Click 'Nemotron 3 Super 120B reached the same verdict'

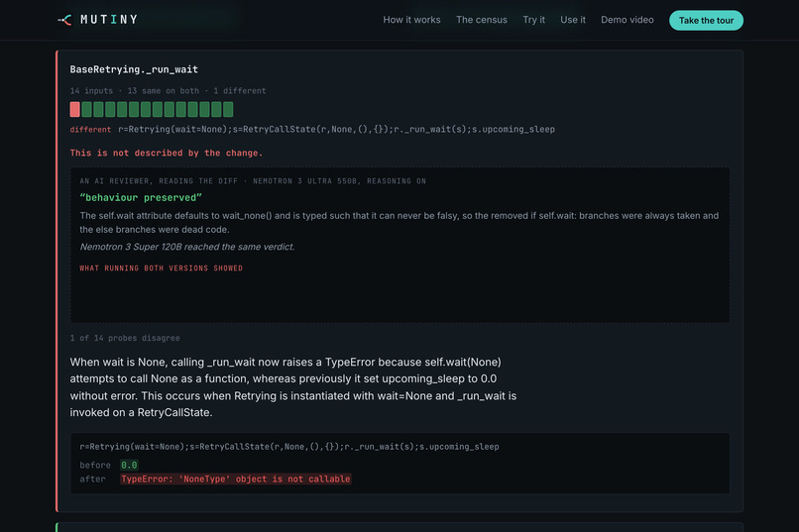coord(187,247)
